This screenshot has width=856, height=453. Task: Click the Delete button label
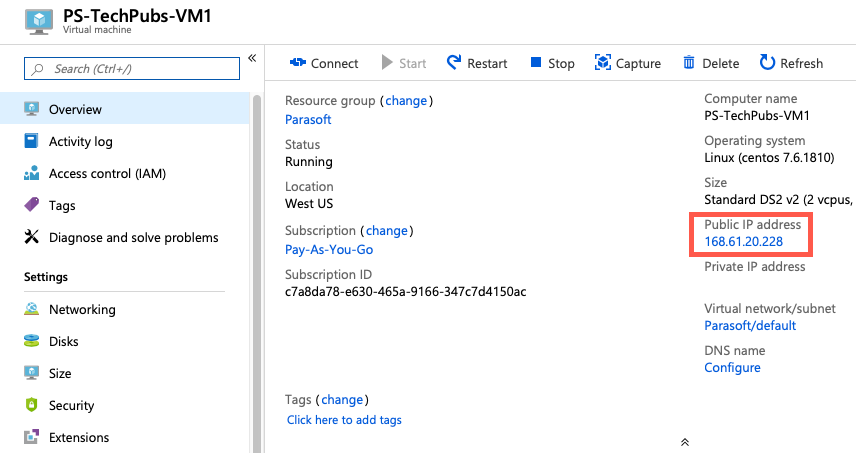(721, 63)
